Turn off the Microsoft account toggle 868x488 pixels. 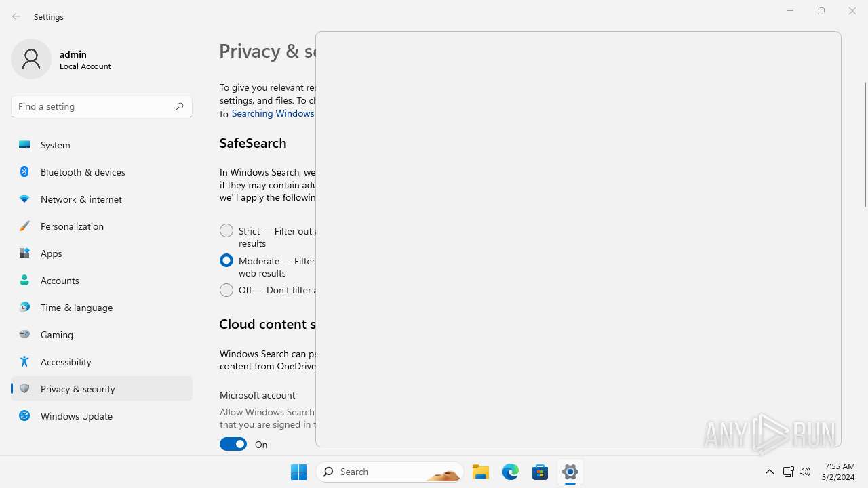[233, 444]
